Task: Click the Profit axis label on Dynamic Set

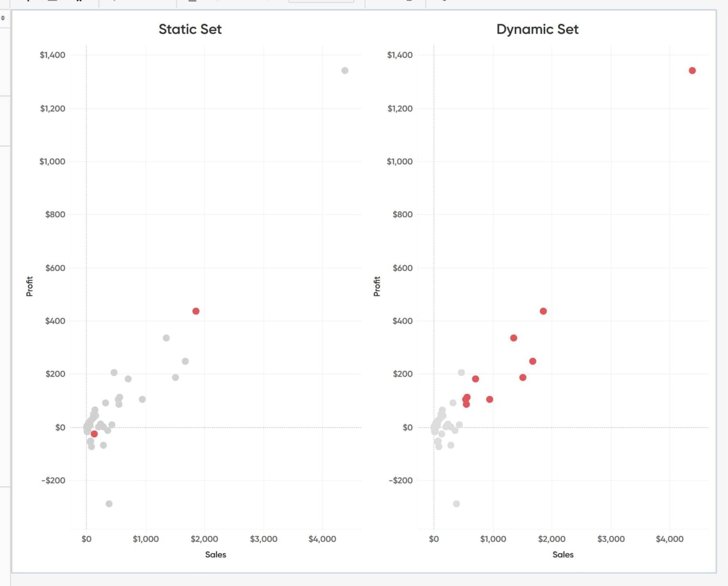Action: tap(377, 286)
